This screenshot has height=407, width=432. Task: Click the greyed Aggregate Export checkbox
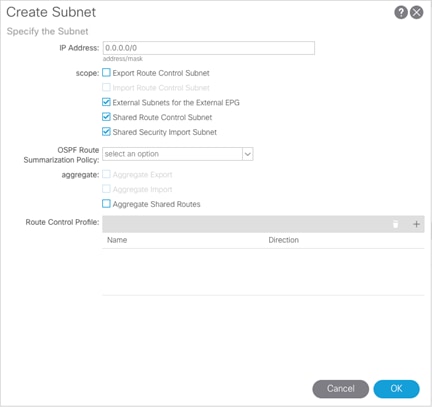point(106,174)
